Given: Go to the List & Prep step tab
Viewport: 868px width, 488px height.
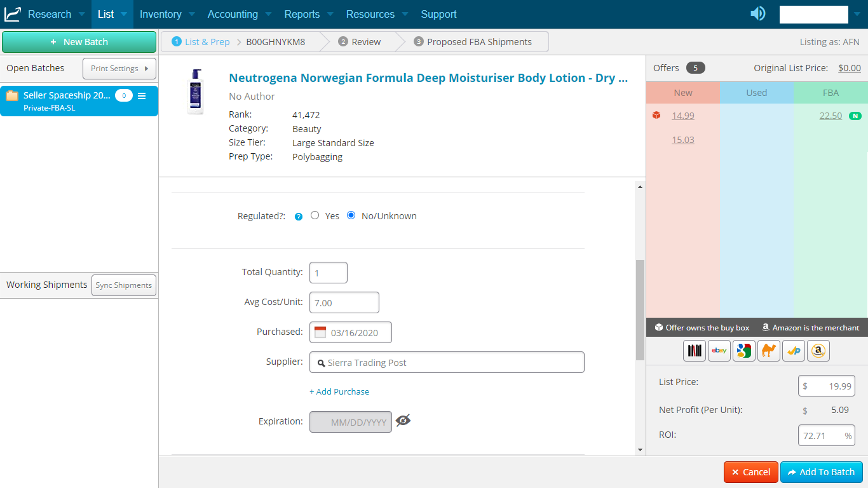Looking at the screenshot, I should coord(201,42).
